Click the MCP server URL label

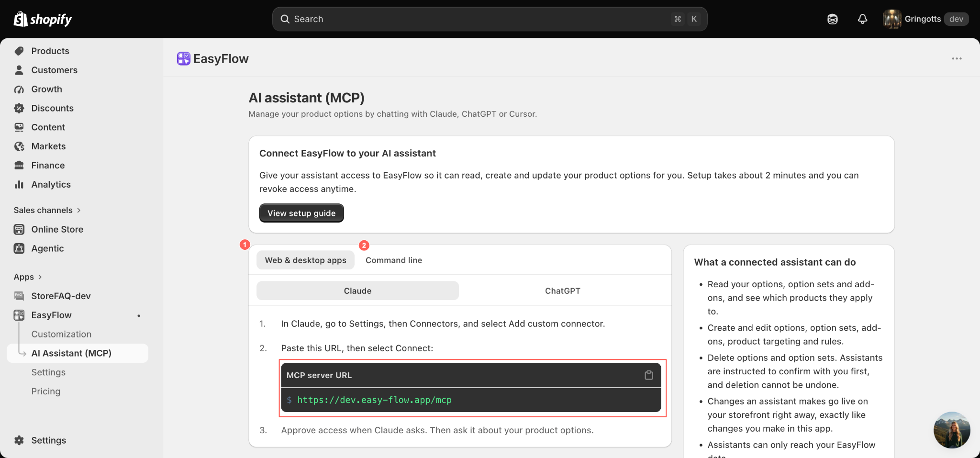[x=319, y=375]
